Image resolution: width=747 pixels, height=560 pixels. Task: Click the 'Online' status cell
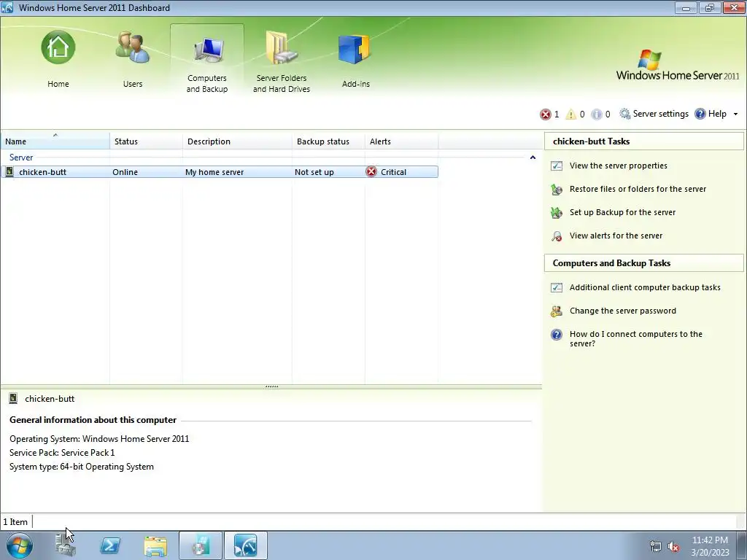point(125,172)
